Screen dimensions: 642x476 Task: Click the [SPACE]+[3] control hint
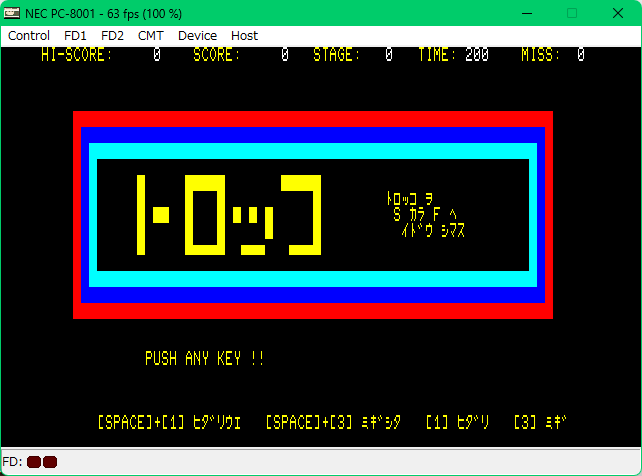[x=333, y=422]
